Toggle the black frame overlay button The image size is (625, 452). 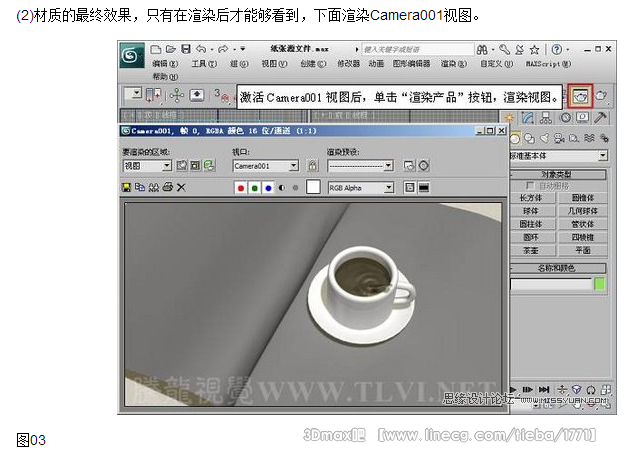pos(424,187)
